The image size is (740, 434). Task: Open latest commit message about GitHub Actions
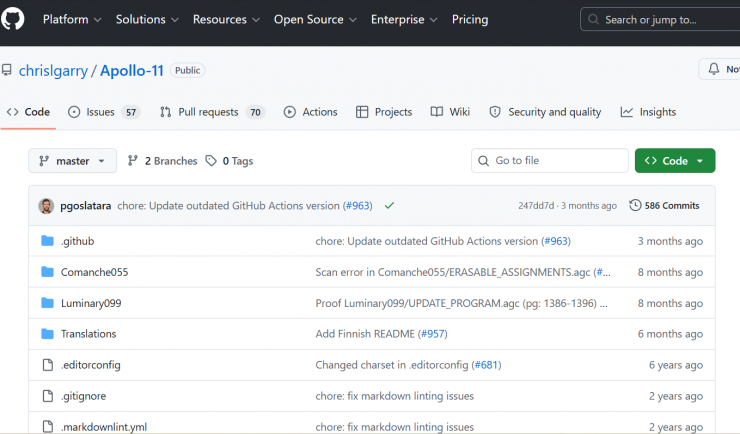pyautogui.click(x=228, y=206)
